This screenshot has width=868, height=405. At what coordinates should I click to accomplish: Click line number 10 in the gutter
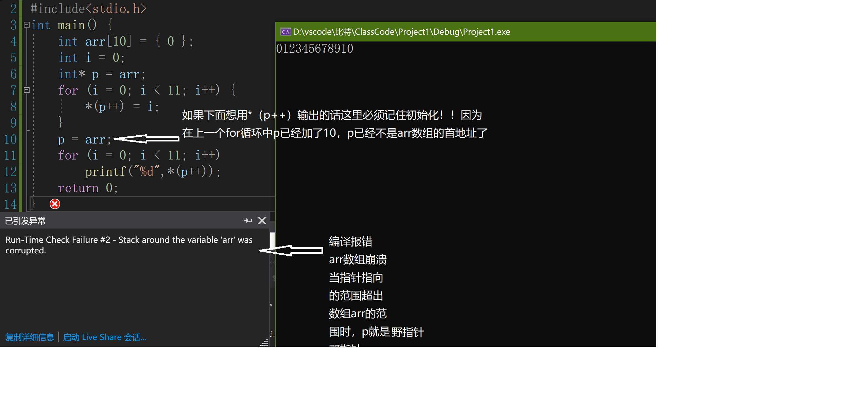click(11, 139)
